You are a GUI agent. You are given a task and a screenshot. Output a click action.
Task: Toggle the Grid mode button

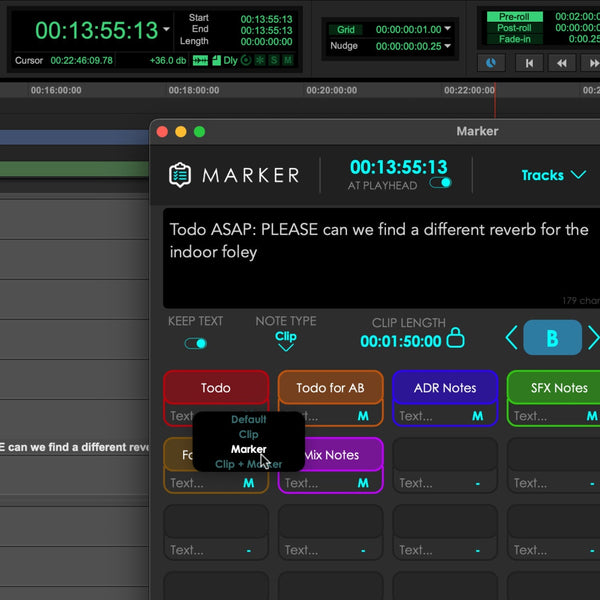pos(346,29)
